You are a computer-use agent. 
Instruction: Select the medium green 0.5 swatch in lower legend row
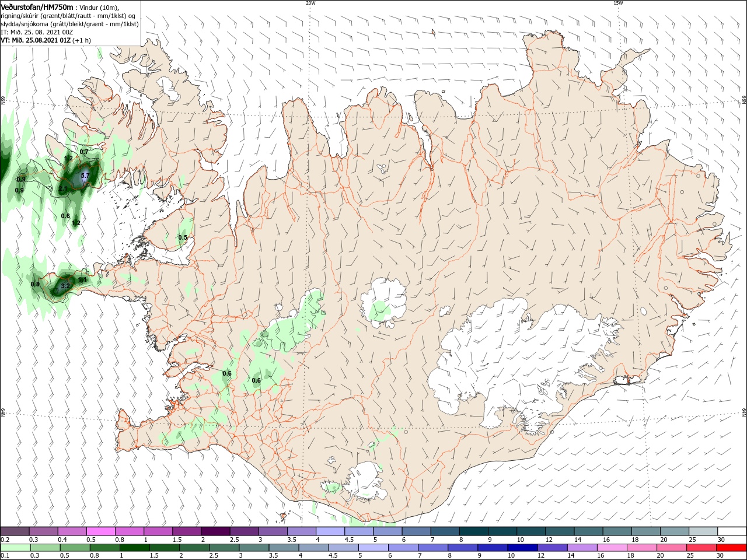[x=75, y=548]
